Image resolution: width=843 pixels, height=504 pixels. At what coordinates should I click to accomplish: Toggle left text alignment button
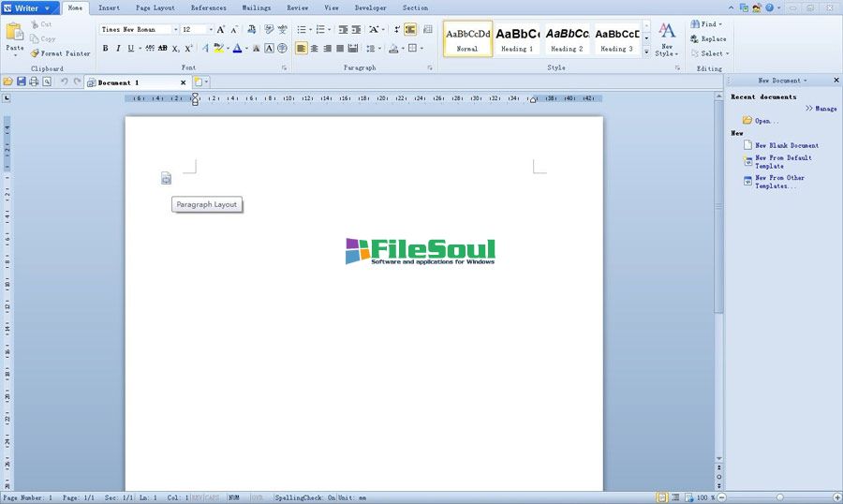(301, 48)
